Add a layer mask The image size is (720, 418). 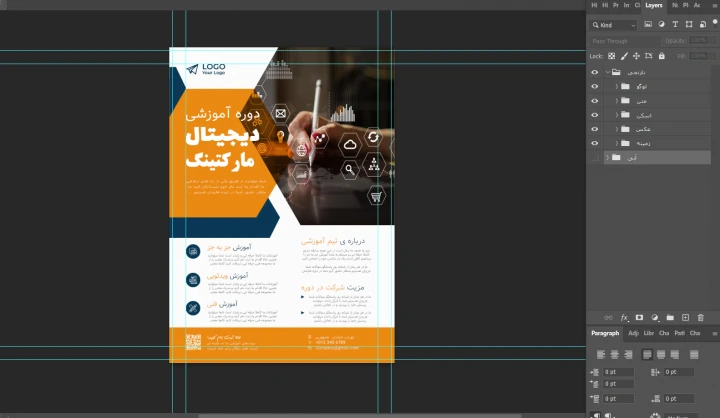[x=639, y=318]
